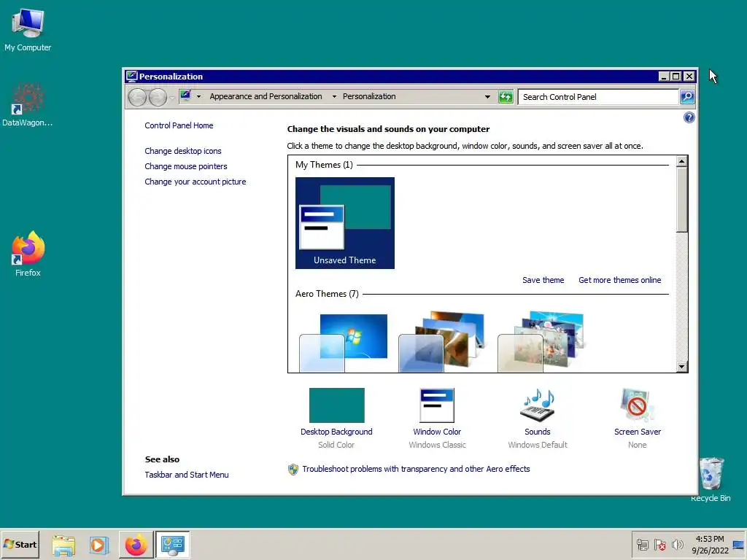Open Change mouse pointers link
This screenshot has width=747, height=560.
(186, 166)
